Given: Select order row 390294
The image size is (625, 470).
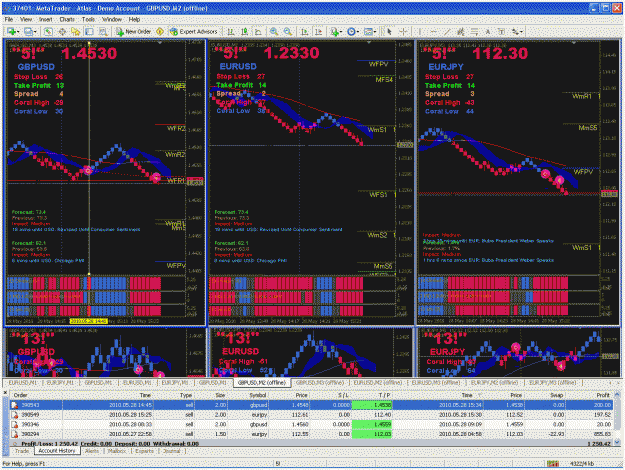Looking at the screenshot, I should (x=311, y=434).
